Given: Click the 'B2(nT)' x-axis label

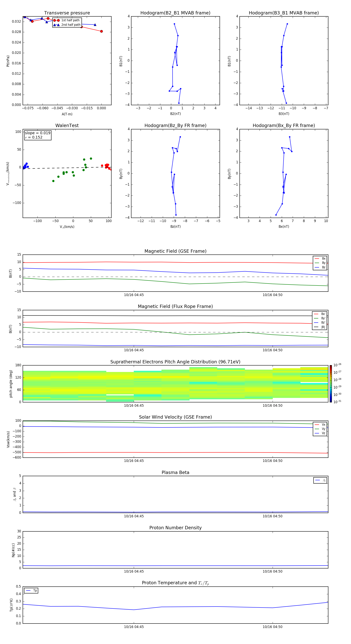Looking at the screenshot, I should (175, 114).
